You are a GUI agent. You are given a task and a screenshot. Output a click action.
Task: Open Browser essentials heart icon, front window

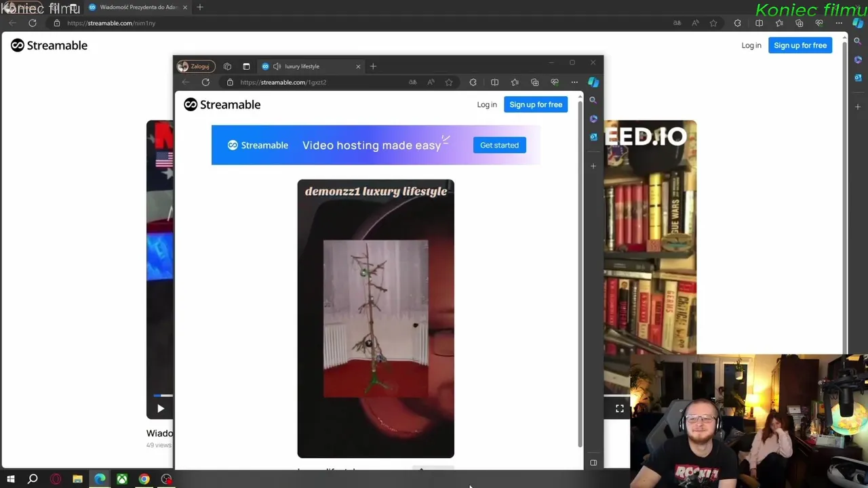pyautogui.click(x=555, y=82)
